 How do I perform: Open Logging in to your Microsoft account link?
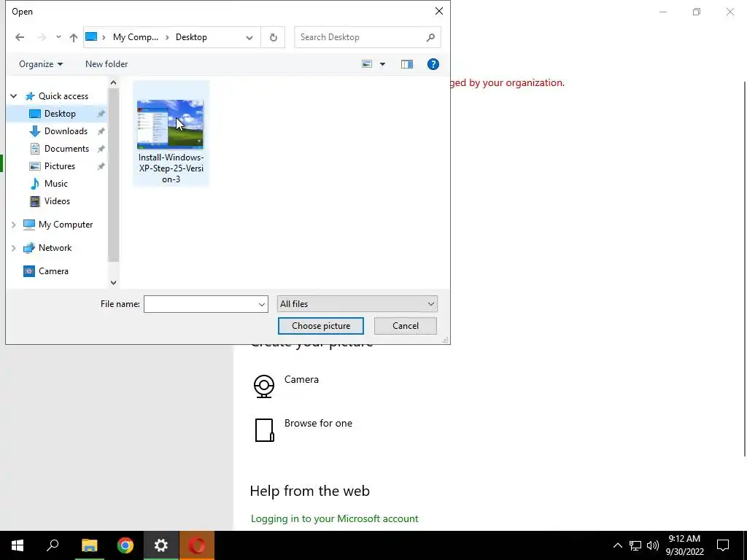click(x=334, y=518)
